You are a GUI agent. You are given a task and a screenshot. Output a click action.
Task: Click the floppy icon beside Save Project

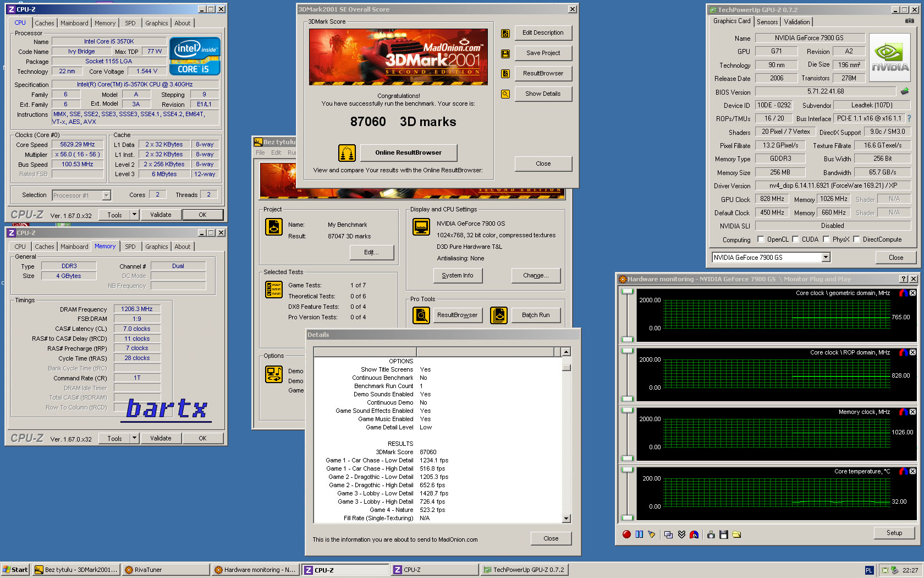tap(505, 53)
